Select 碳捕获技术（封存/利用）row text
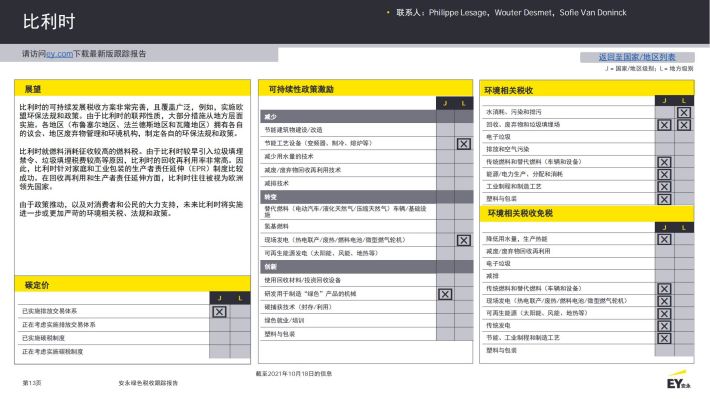The image size is (710, 399). point(298,307)
